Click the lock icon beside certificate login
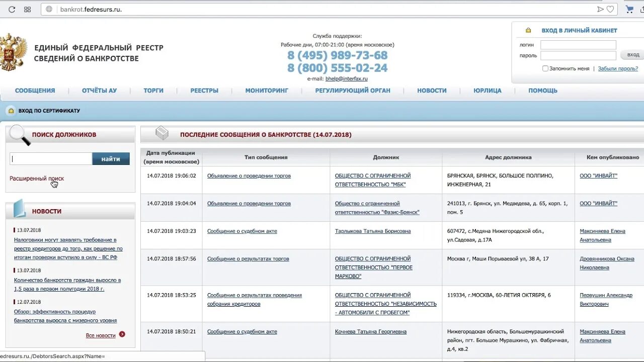 11,111
